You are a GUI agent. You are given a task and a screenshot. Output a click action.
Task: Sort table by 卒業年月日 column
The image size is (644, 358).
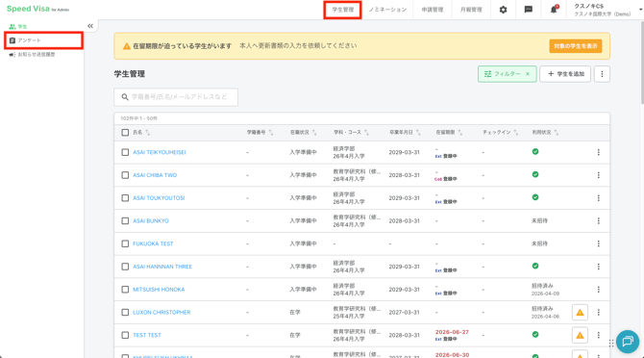click(418, 133)
